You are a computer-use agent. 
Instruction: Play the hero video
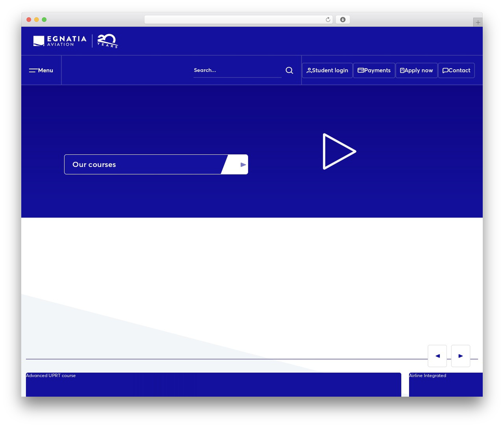339,151
